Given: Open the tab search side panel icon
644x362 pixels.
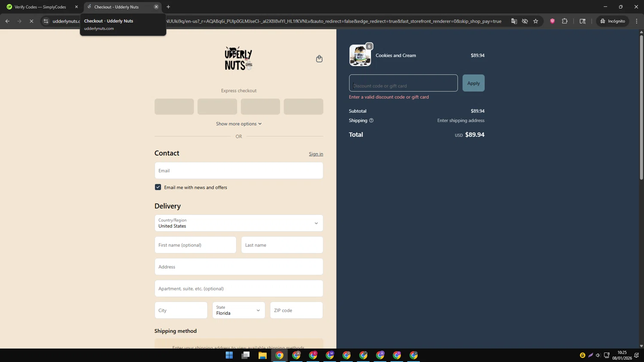Looking at the screenshot, I should (x=583, y=21).
